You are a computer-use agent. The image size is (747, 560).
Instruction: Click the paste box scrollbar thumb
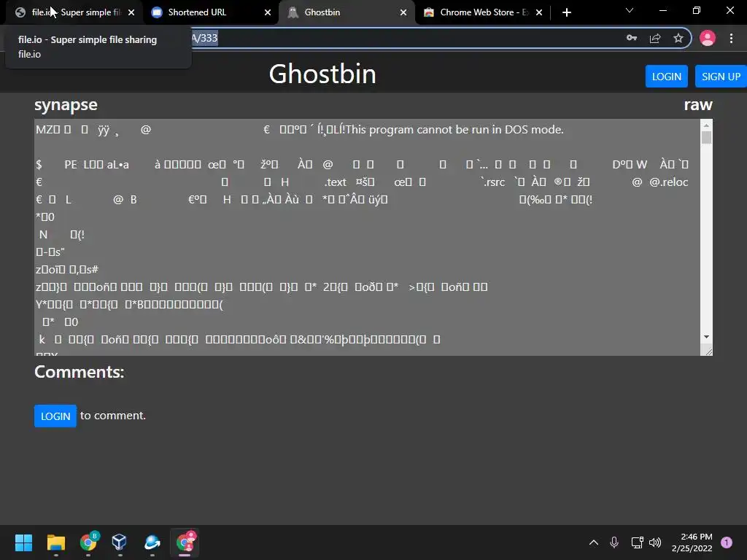pos(706,137)
